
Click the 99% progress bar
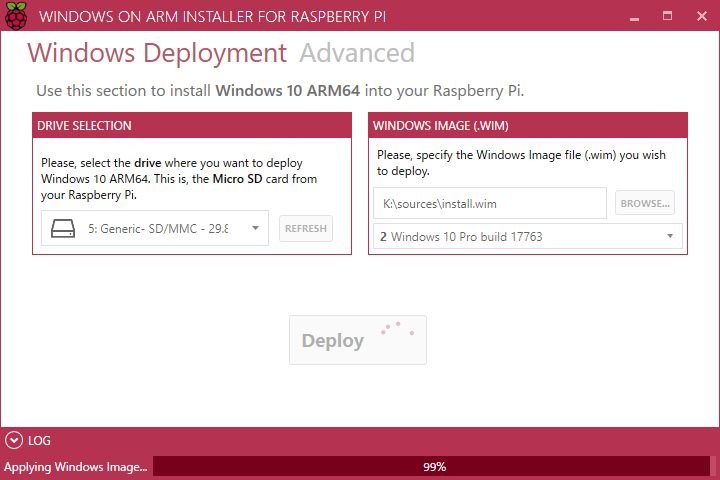click(432, 467)
